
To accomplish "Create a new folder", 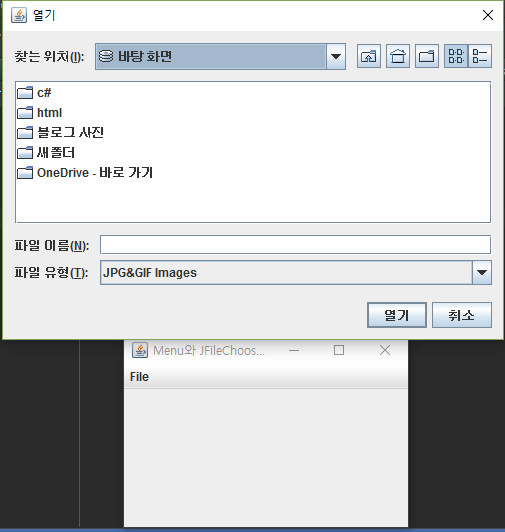I will pyautogui.click(x=427, y=56).
